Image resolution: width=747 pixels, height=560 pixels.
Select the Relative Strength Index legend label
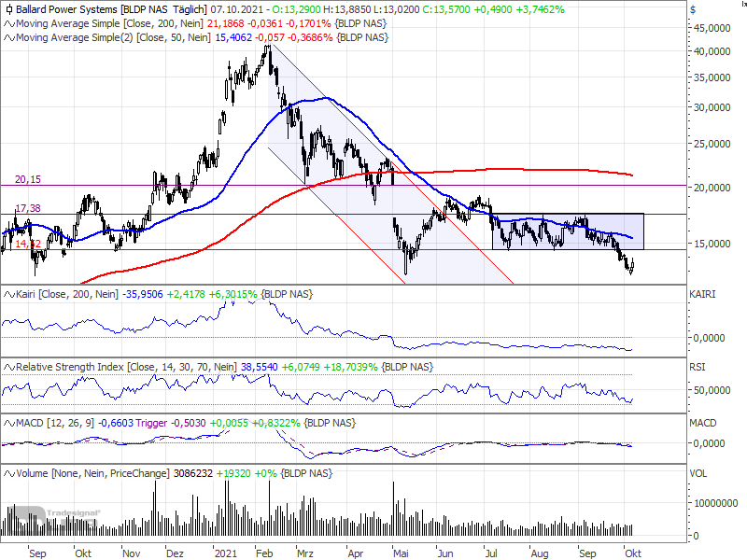click(126, 367)
